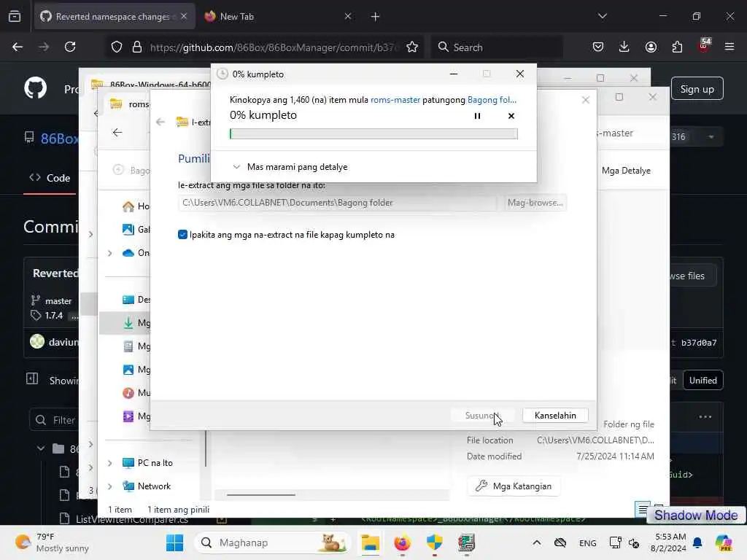
Task: Select the Music folder icon
Action: pos(128,393)
